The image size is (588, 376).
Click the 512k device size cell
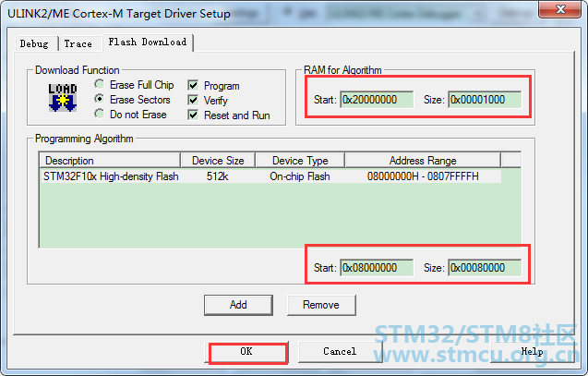point(218,176)
